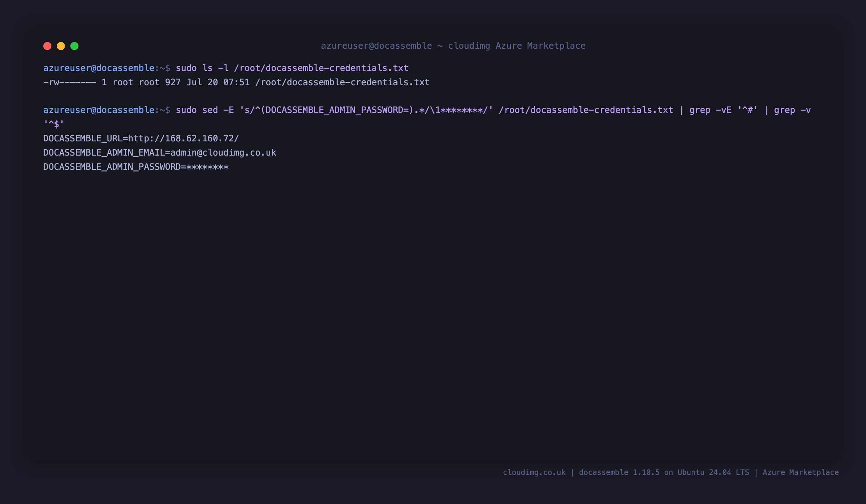
Task: Click the '-rw-------' file permissions output
Action: [x=70, y=83]
